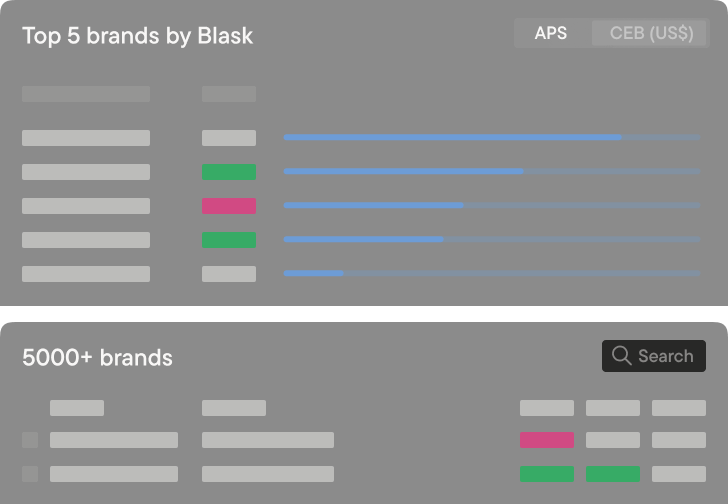The height and width of the screenshot is (504, 728).
Task: Open the brand name beside the pink-badge row checkbox
Action: click(x=114, y=440)
